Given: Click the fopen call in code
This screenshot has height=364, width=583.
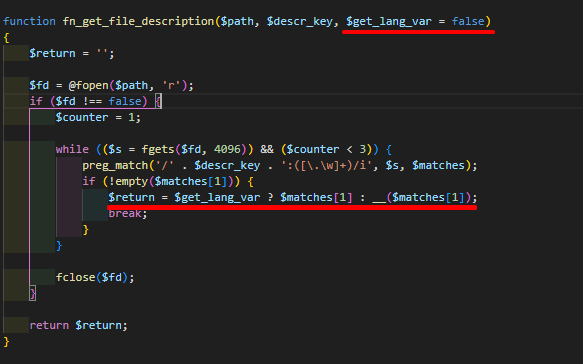Looking at the screenshot, I should click(92, 86).
